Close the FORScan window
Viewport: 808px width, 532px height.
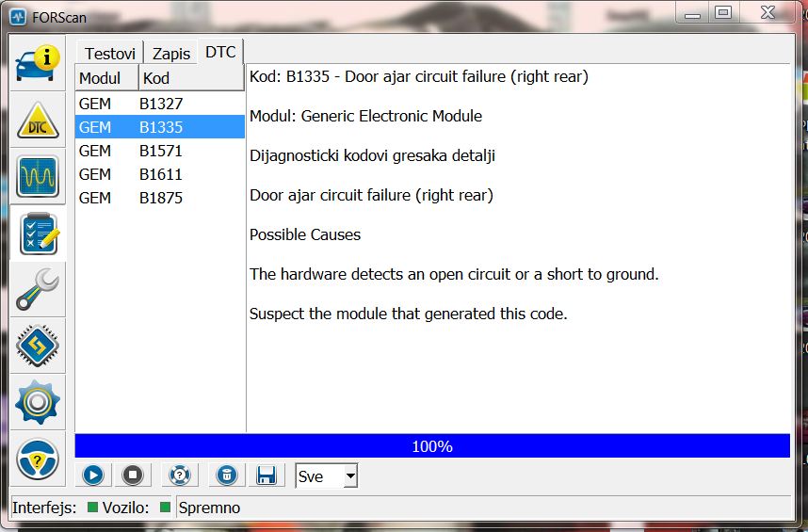768,12
